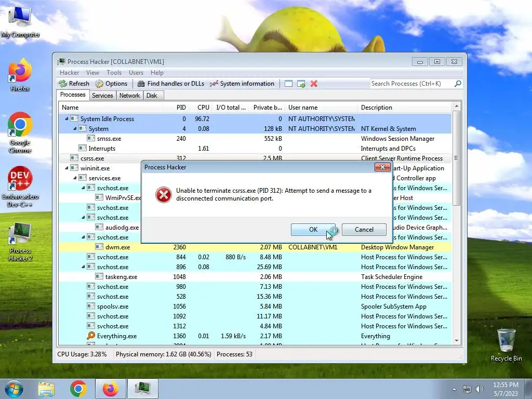532x399 pixels.
Task: Open the Help menu
Action: click(x=157, y=73)
